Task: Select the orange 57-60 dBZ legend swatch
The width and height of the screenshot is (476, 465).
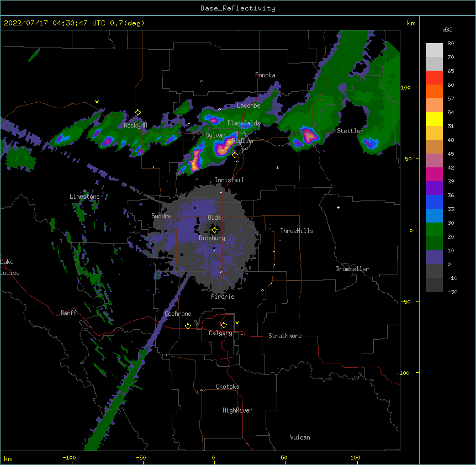Action: (434, 91)
